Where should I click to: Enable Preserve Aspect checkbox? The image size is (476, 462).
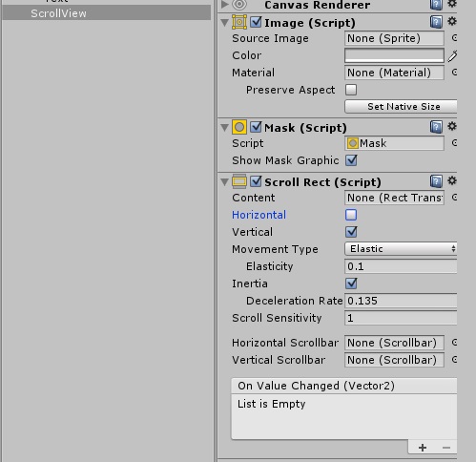[x=351, y=90]
